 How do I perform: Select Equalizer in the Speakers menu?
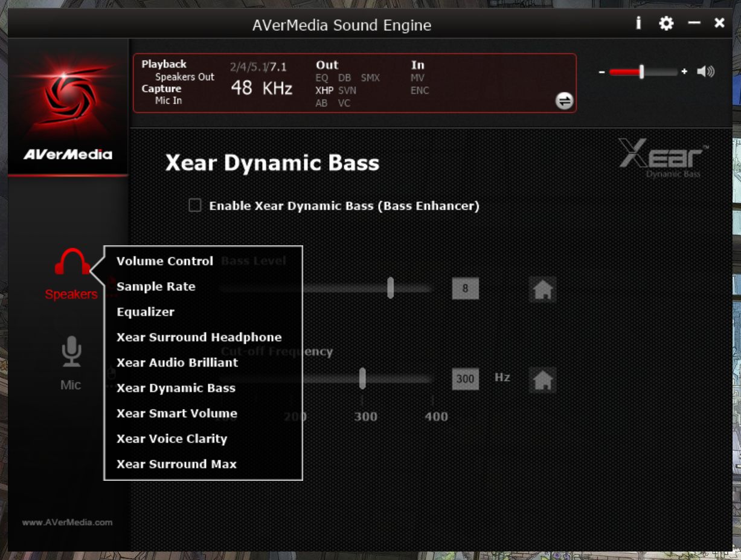tap(146, 312)
